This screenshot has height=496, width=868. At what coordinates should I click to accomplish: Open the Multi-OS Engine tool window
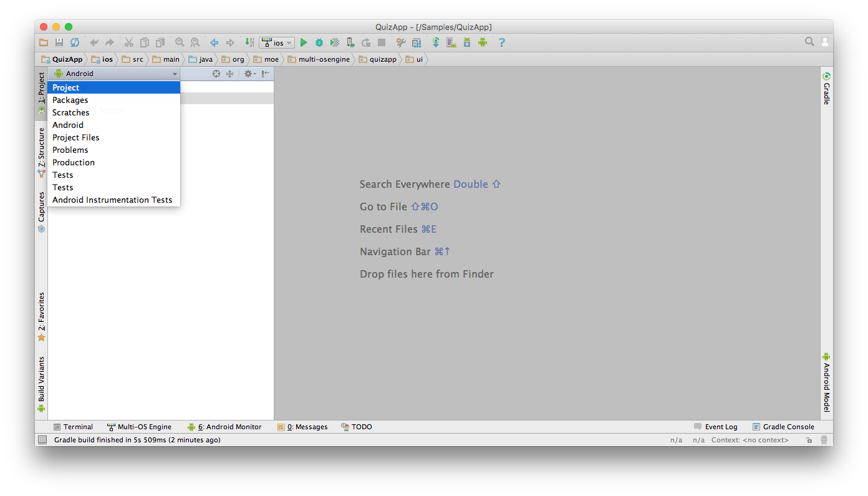(139, 427)
